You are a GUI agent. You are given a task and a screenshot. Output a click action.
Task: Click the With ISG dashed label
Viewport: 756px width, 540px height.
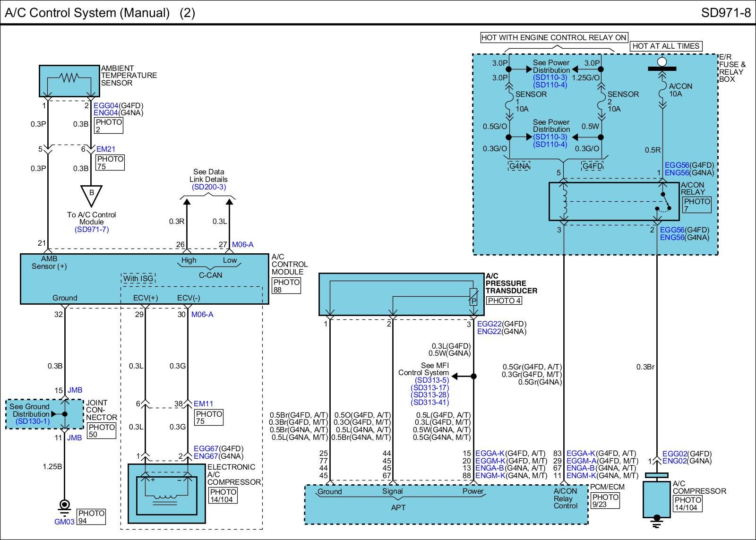(x=138, y=279)
